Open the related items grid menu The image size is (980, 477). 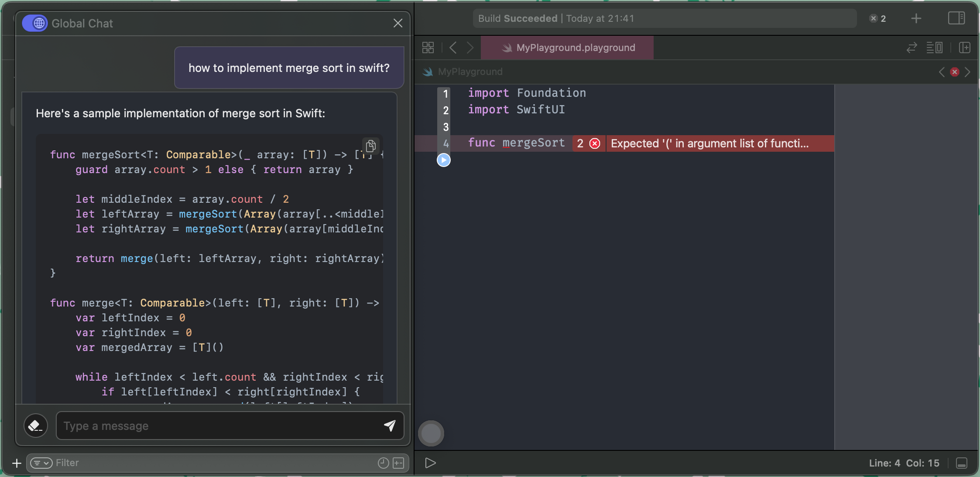click(428, 48)
